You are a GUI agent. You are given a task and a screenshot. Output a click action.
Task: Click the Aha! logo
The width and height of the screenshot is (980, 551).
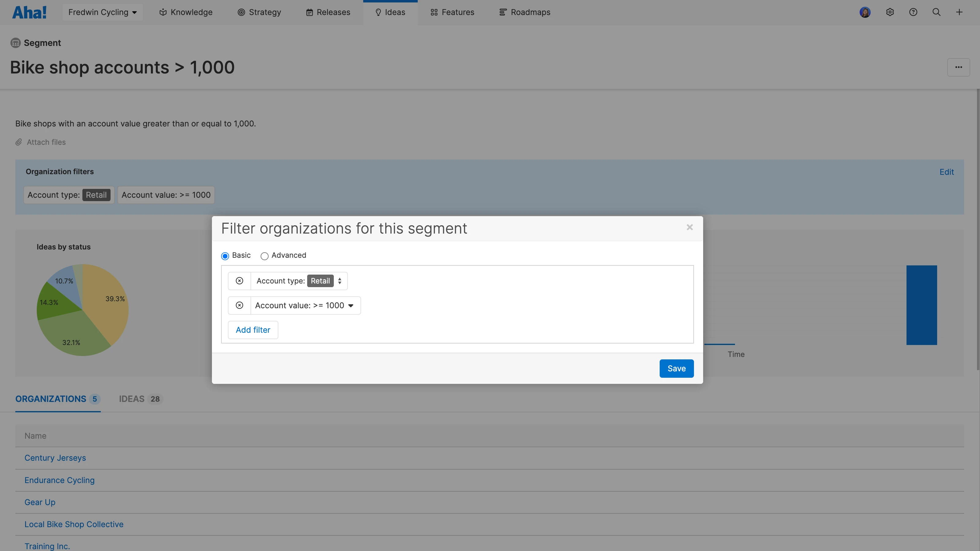point(30,12)
